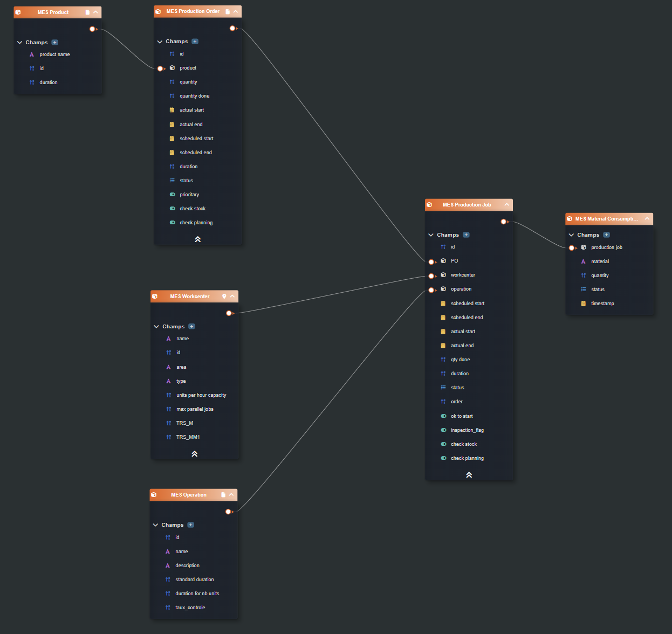Click the input connector next to PO field

pyautogui.click(x=431, y=262)
